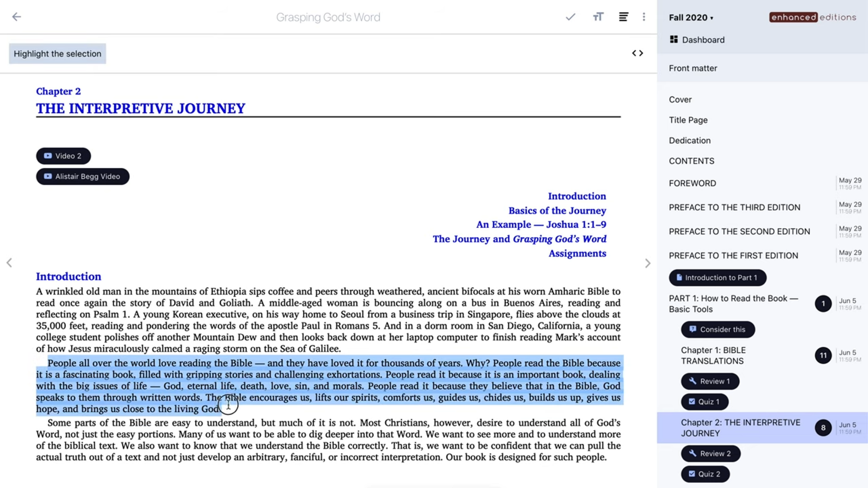Open the Dedication entry
Screen dimensions: 868x488
pyautogui.click(x=690, y=141)
